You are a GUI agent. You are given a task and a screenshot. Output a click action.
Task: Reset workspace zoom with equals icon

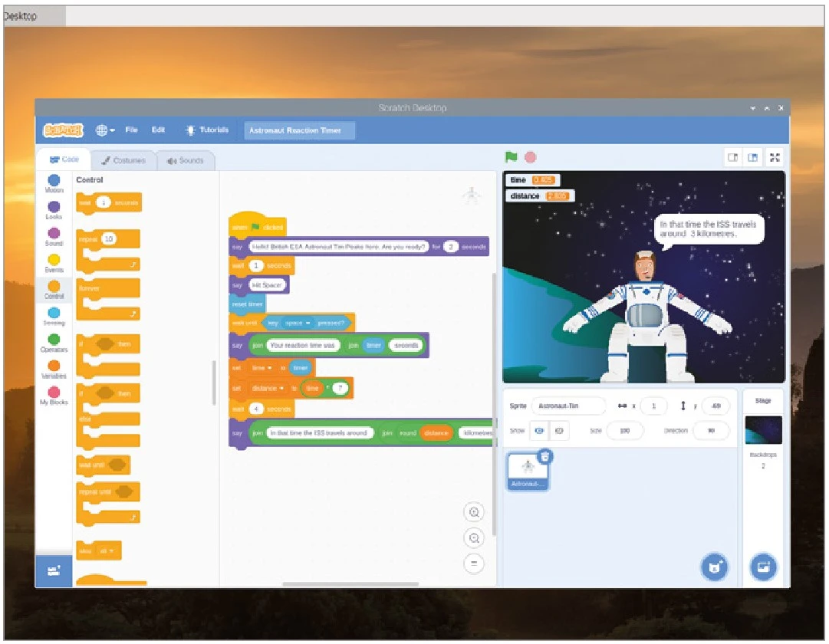pos(475,564)
